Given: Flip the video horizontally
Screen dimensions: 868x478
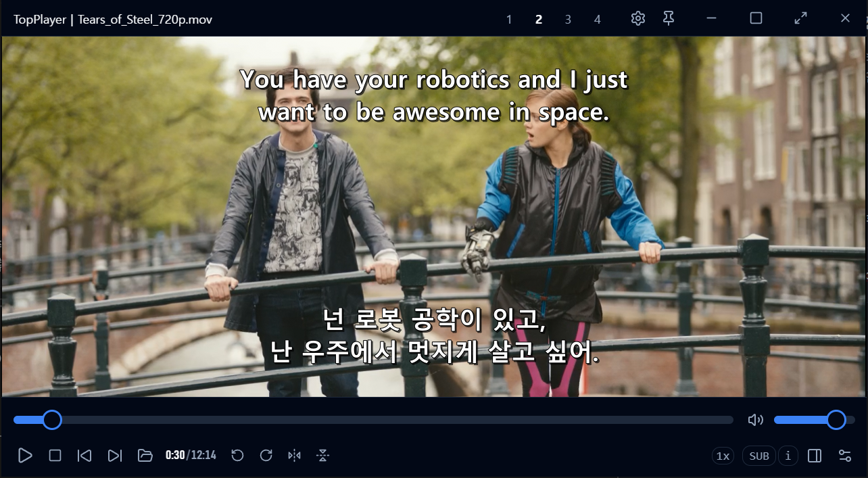Looking at the screenshot, I should pyautogui.click(x=294, y=456).
